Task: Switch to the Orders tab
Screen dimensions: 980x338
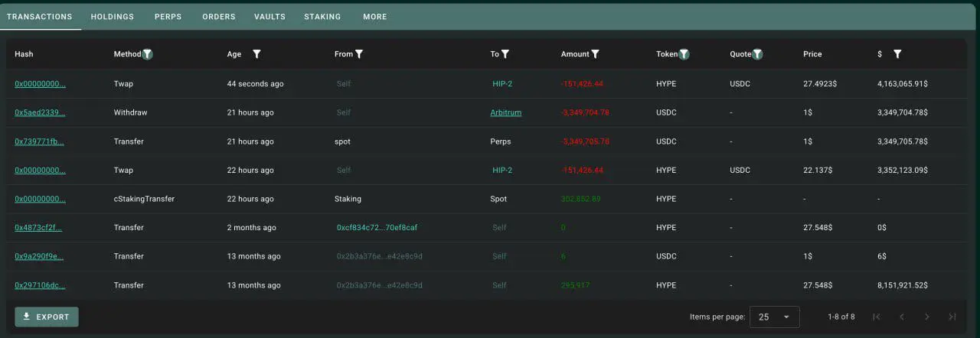Action: point(219,17)
